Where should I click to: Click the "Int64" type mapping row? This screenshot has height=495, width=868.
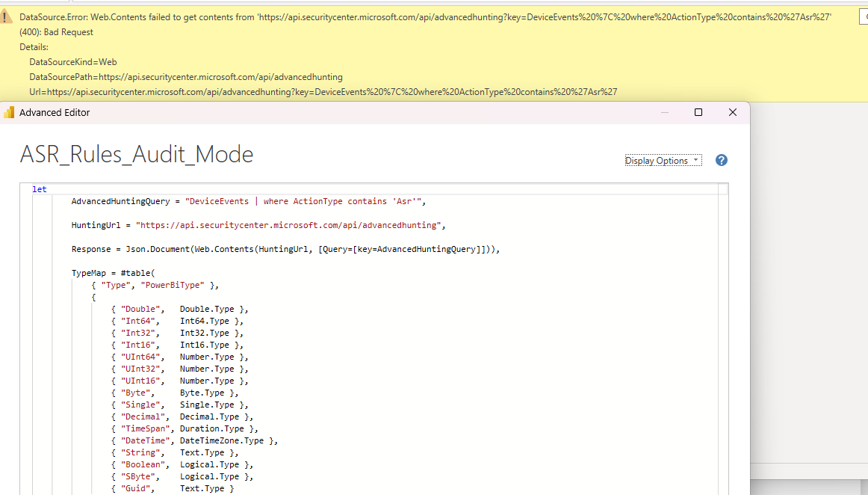pos(177,321)
